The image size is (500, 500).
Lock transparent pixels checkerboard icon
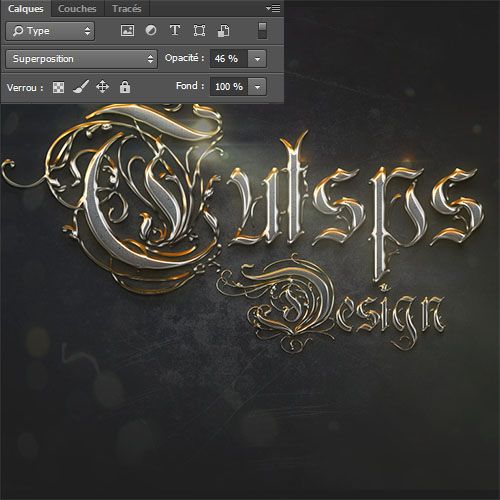59,88
